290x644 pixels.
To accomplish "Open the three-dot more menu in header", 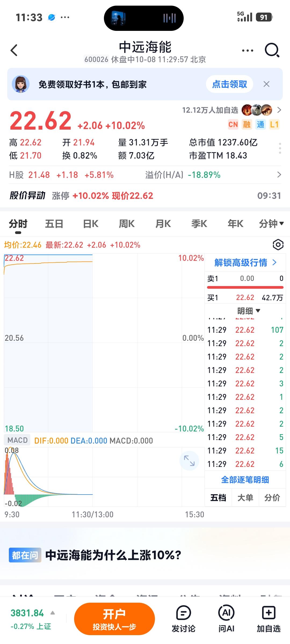I will 248,50.
